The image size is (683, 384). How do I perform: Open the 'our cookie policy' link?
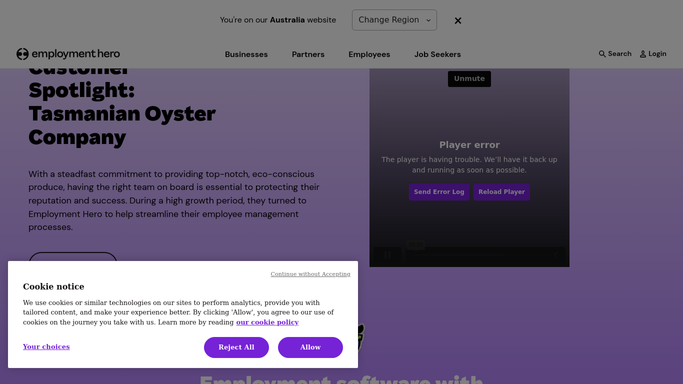pyautogui.click(x=267, y=322)
